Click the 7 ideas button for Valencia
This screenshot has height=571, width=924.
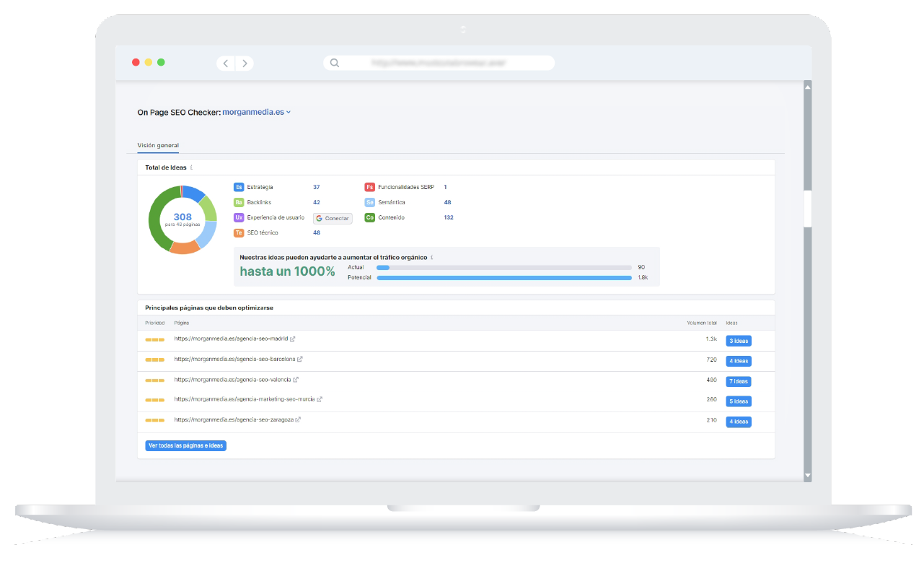739,381
